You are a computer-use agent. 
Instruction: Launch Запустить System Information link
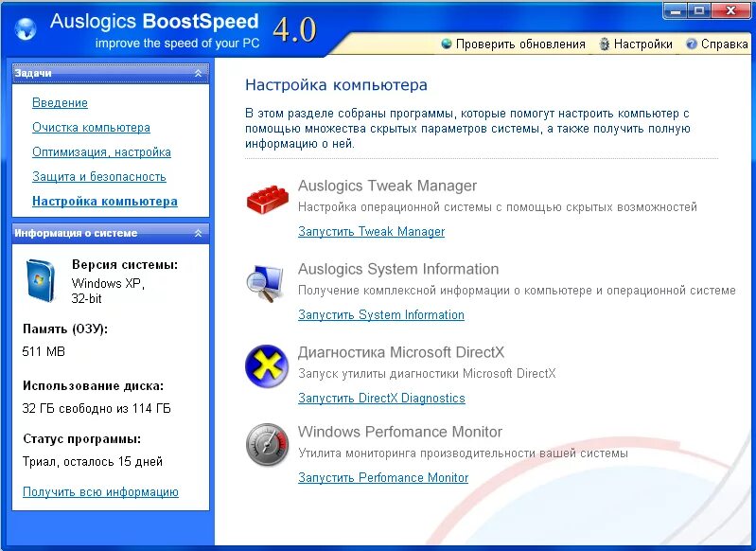point(381,314)
